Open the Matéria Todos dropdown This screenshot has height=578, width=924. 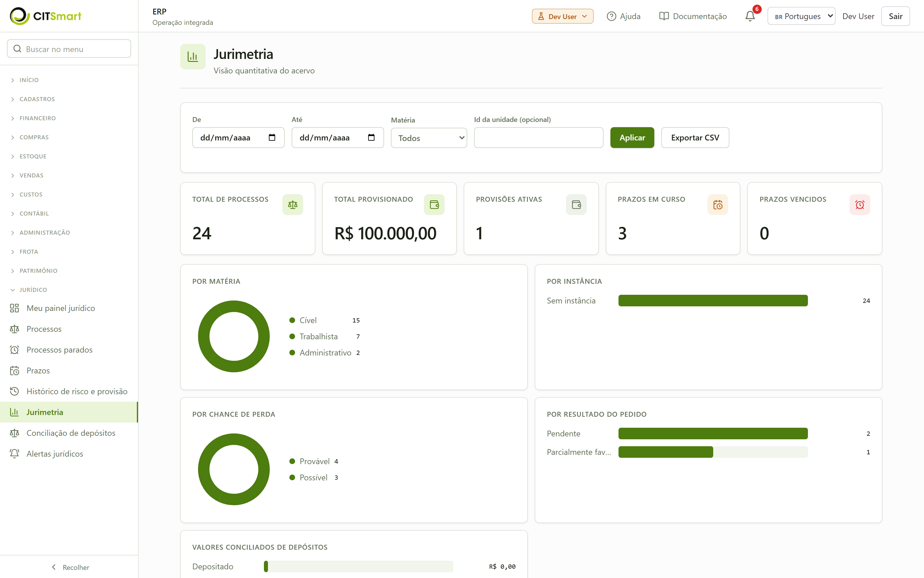(x=429, y=138)
